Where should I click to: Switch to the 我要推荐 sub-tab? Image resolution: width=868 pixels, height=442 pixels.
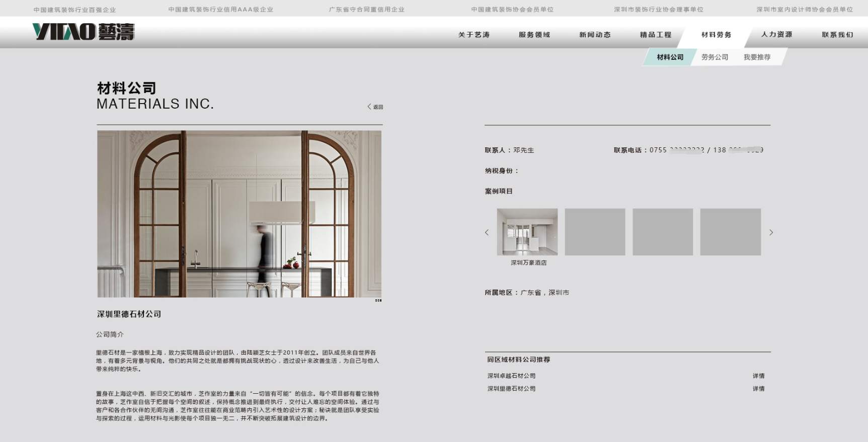[x=757, y=57]
